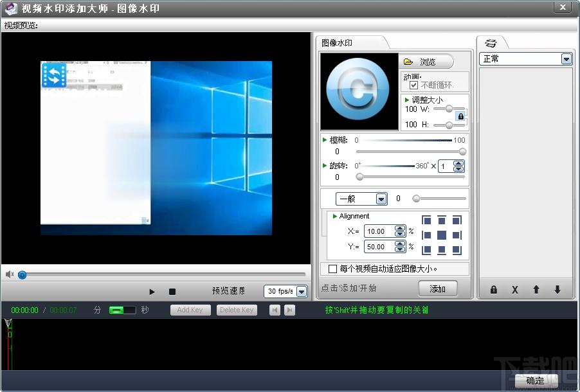Click the rotation count spinner arrows
This screenshot has width=580, height=392.
point(458,166)
